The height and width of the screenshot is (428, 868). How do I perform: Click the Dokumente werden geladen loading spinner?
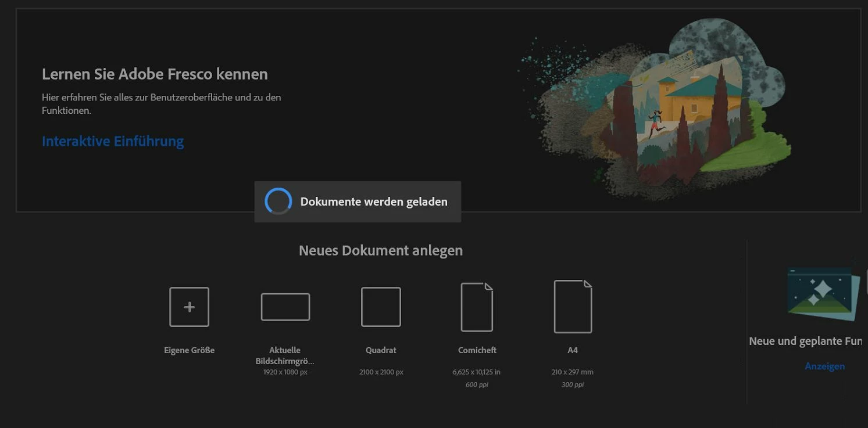[x=278, y=202]
